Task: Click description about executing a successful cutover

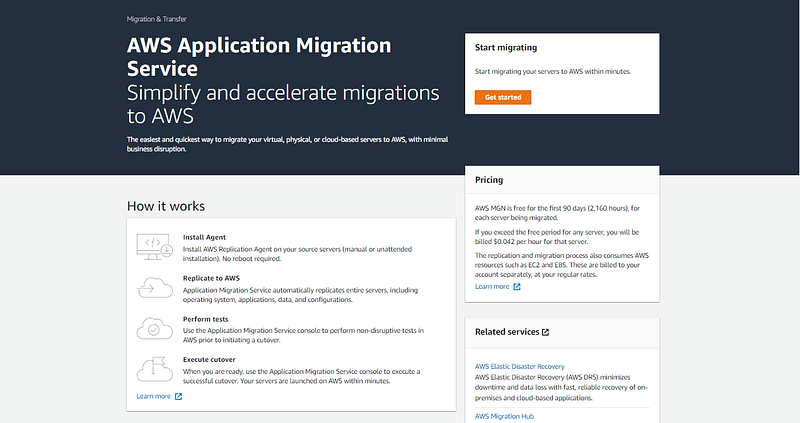Action: (x=301, y=377)
